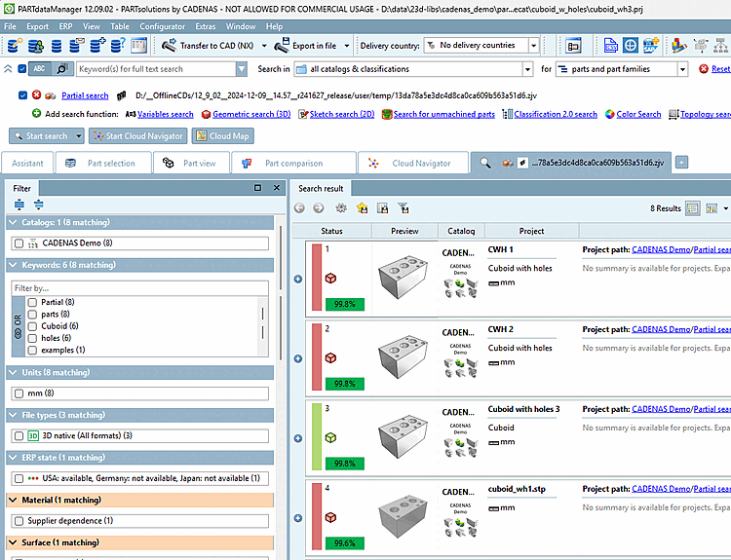Screen dimensions: 731x560
Task: Remove Partial search with red X icon
Action: [x=36, y=95]
